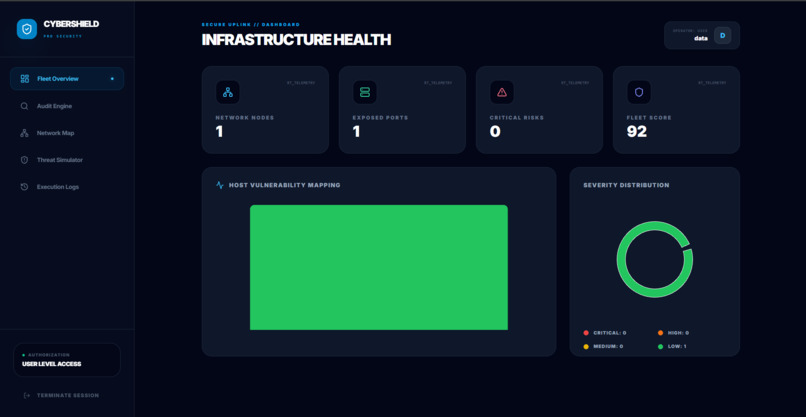Click the orange High legend dot
The width and height of the screenshot is (806, 417).
[661, 333]
